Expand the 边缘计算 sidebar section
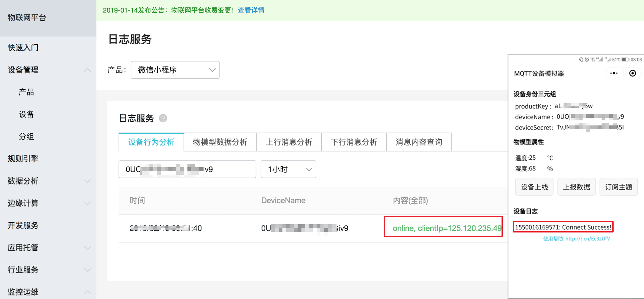 [x=87, y=203]
